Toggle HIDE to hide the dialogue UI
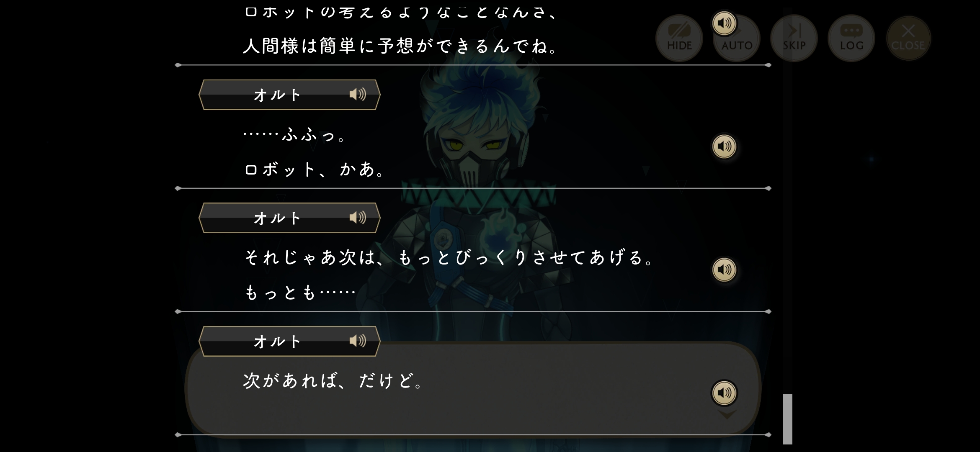Screen dimensions: 980x452 (679, 38)
